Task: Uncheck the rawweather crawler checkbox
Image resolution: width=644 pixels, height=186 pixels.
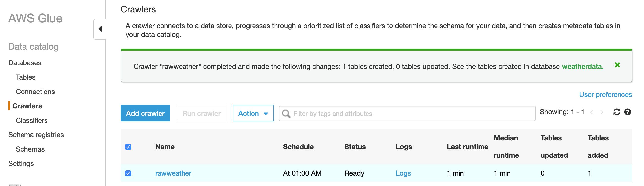Action: (x=128, y=173)
